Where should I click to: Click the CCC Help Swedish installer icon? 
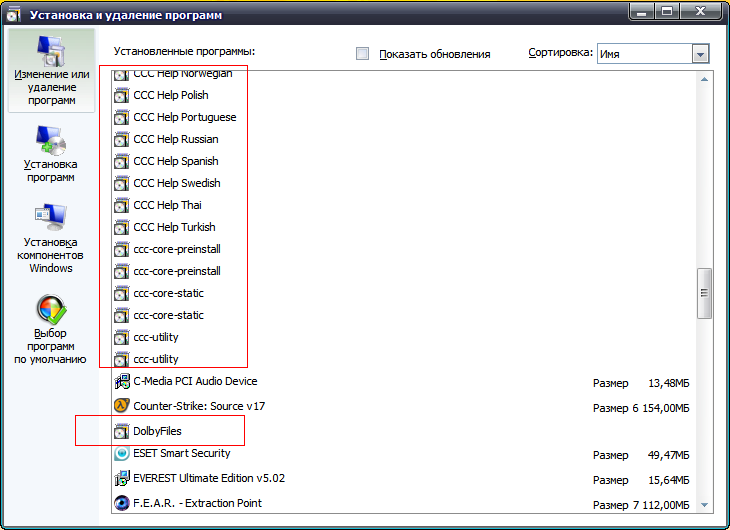click(122, 183)
